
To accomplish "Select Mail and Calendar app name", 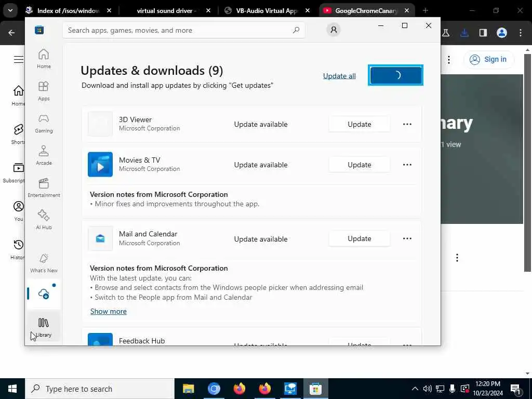I will [148, 234].
